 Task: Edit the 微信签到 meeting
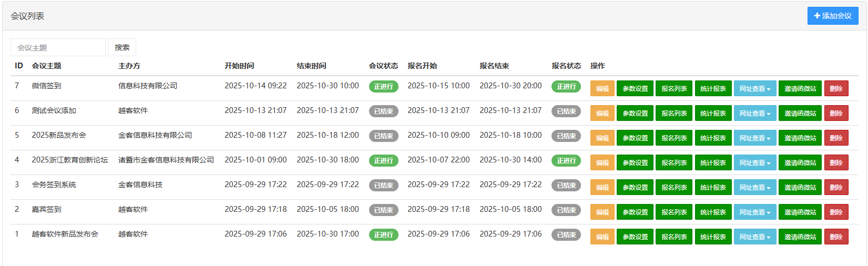[602, 88]
